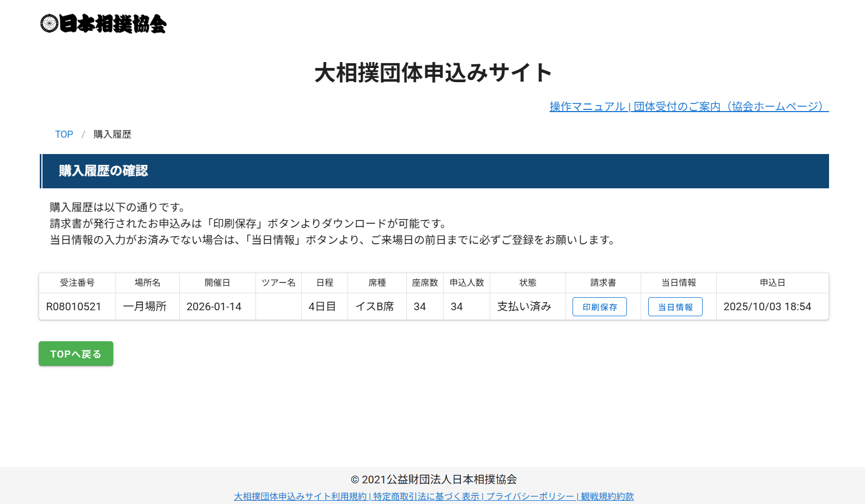
Task: Click the 状態 column header
Action: point(527,283)
